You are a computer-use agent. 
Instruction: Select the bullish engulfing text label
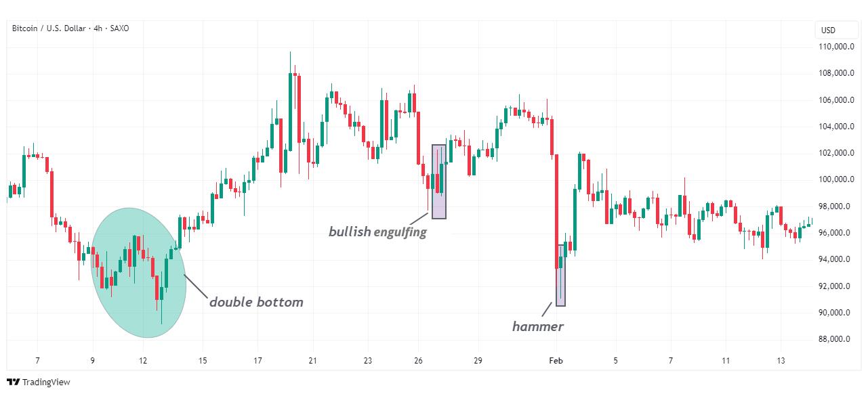click(x=377, y=232)
